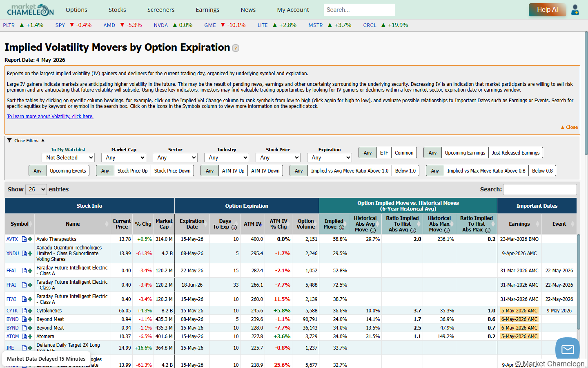Collapse the panel with Close Filters
The width and height of the screenshot is (588, 368).
(26, 141)
